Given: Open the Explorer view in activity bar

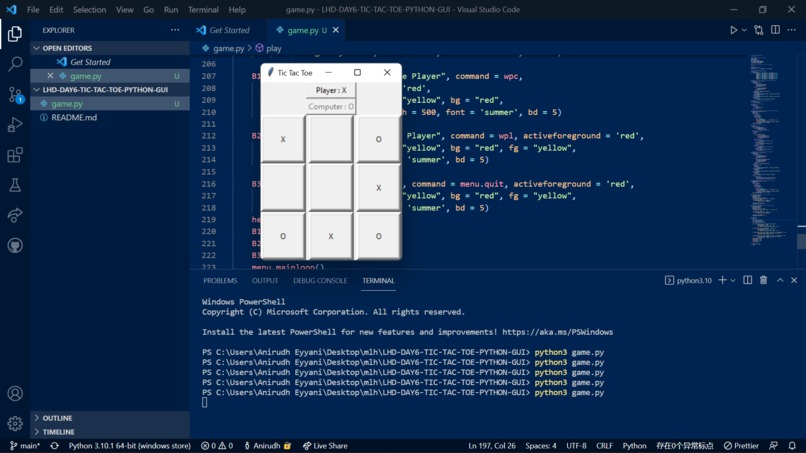Looking at the screenshot, I should [15, 34].
